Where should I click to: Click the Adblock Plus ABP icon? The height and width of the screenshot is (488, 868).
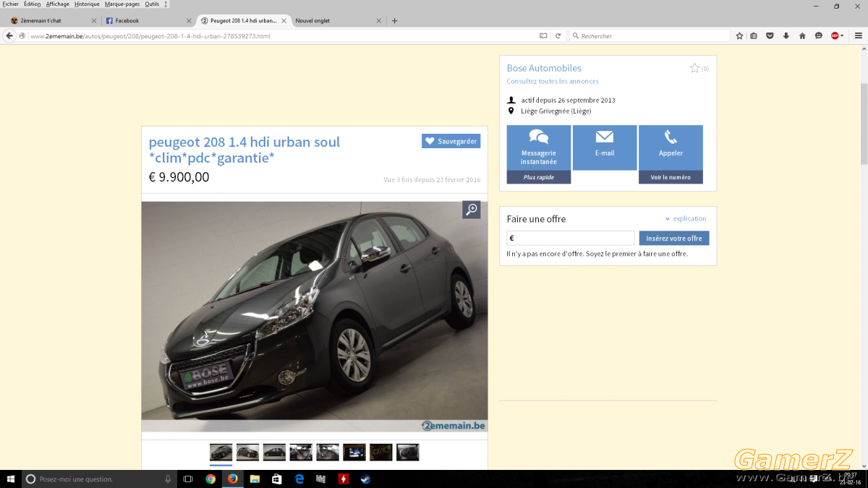835,35
